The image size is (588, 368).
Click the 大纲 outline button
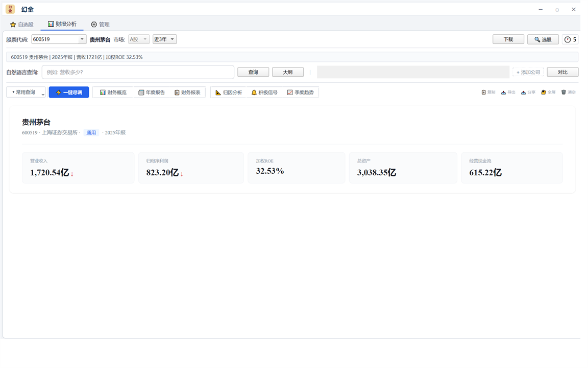(x=288, y=72)
